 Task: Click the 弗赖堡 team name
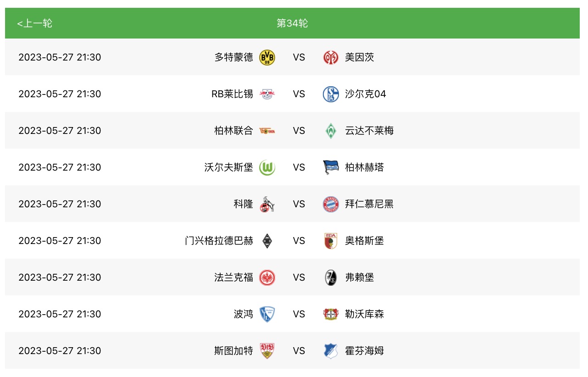tap(360, 277)
